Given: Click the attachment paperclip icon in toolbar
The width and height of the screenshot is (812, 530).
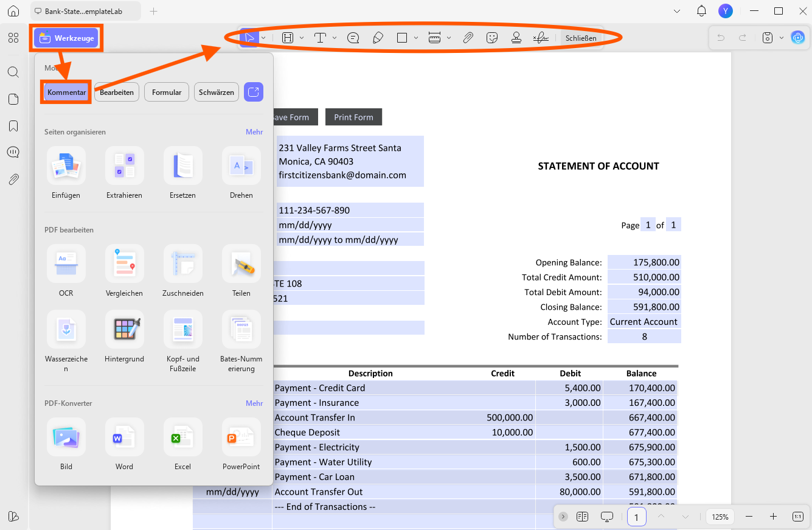Looking at the screenshot, I should pyautogui.click(x=468, y=38).
